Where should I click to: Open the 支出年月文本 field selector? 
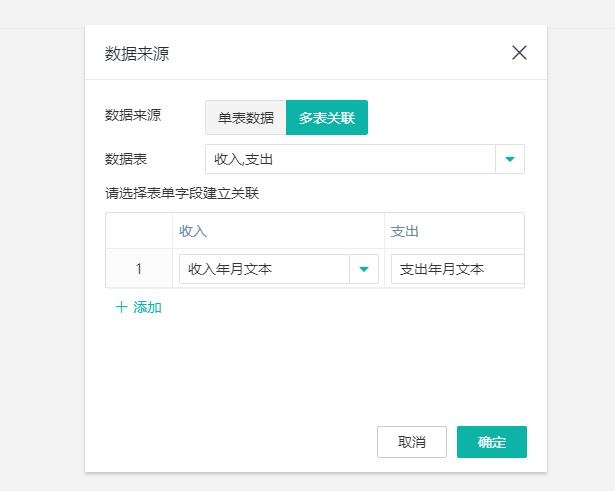point(458,269)
